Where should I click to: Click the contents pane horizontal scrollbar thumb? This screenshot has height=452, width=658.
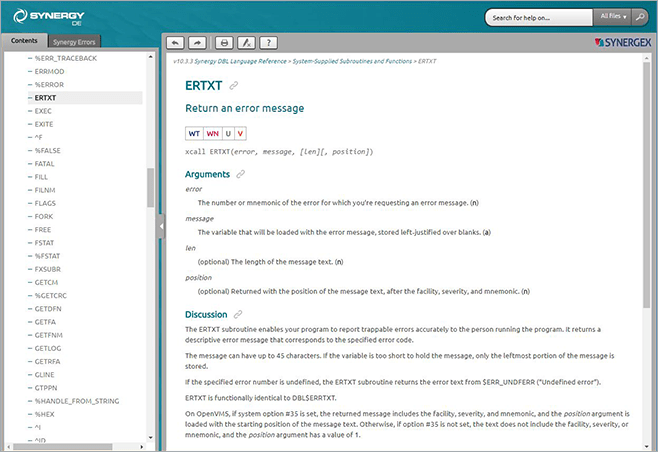[63, 447]
